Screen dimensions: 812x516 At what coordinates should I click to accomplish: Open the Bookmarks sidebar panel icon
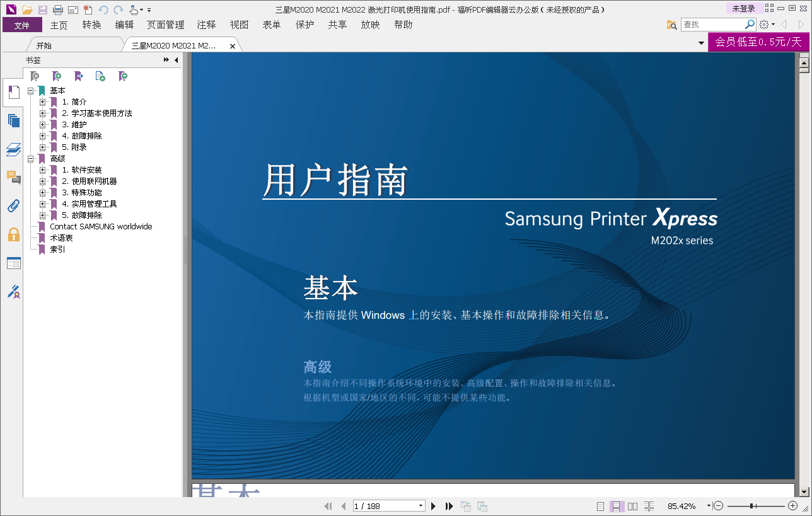(x=13, y=93)
